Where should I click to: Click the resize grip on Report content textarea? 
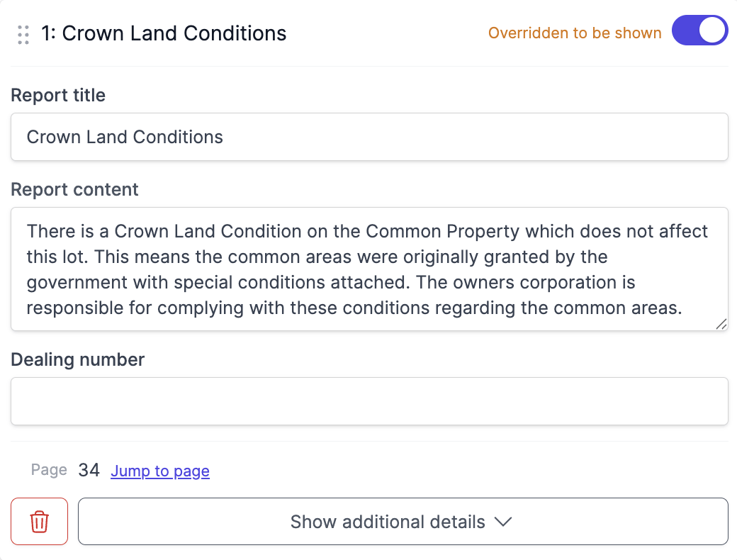[721, 324]
